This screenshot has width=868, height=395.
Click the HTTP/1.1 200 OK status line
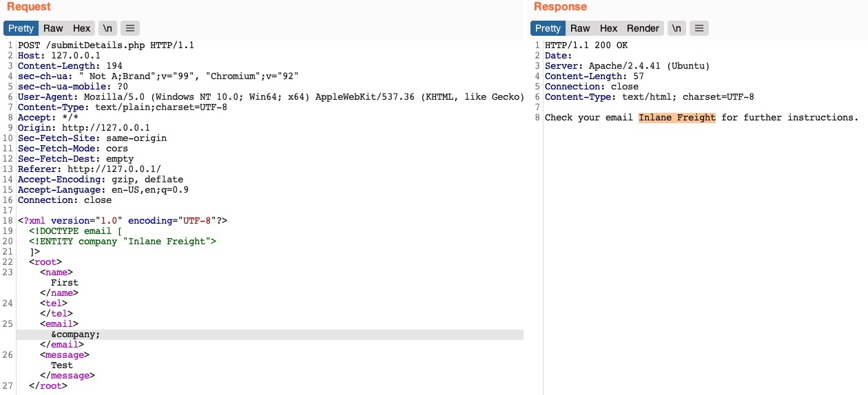[586, 45]
